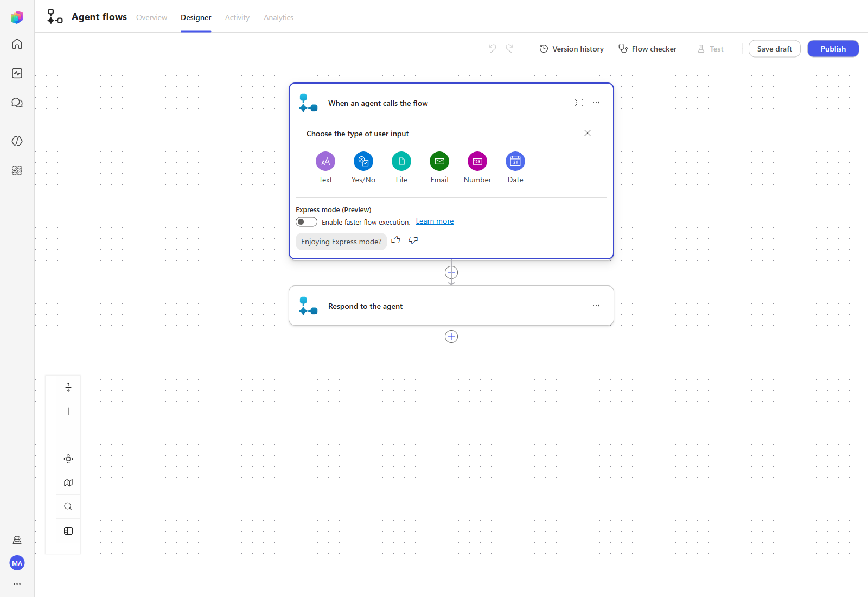Zoom out on the canvas
The image size is (868, 597).
68,435
